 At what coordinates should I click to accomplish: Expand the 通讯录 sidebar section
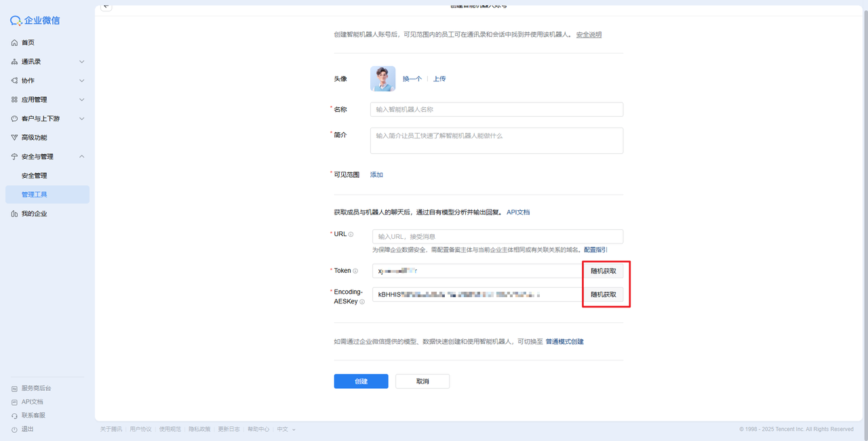81,62
